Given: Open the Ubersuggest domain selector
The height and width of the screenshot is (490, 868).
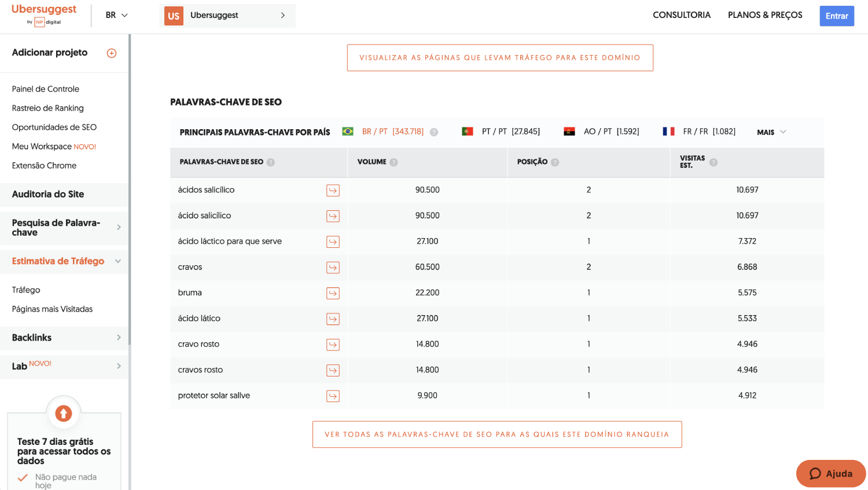Looking at the screenshot, I should (227, 16).
